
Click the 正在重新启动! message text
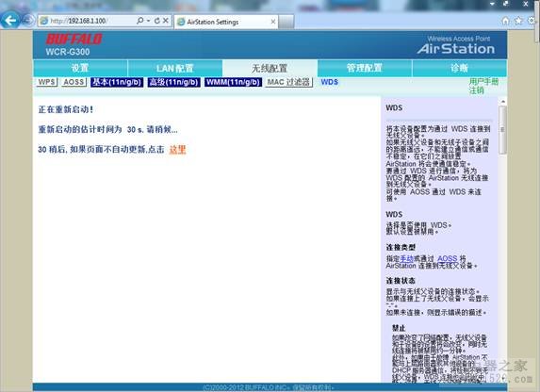click(65, 109)
